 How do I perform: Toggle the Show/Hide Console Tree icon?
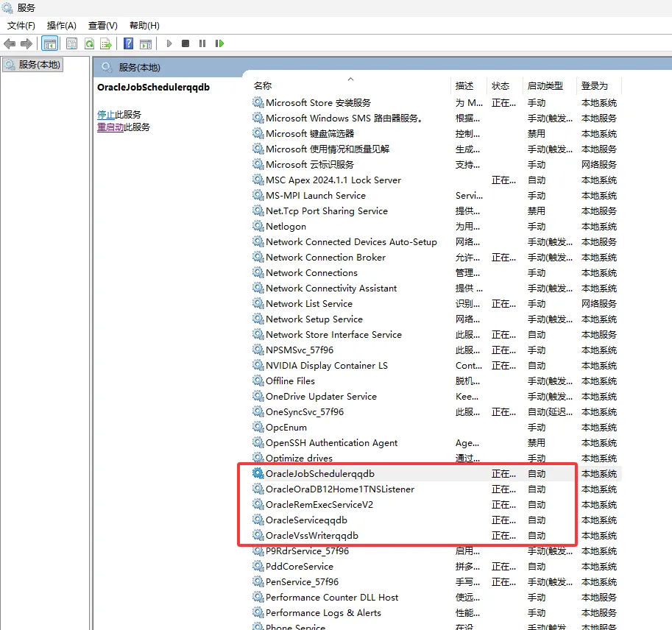pos(50,43)
